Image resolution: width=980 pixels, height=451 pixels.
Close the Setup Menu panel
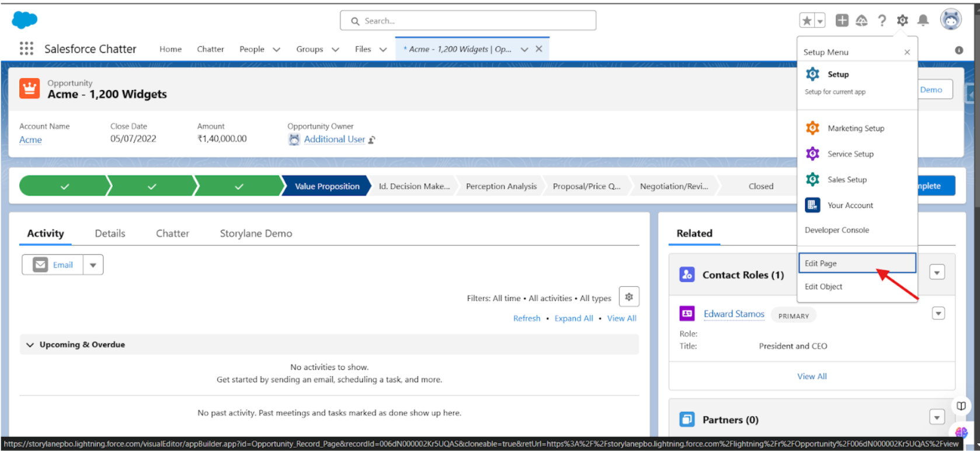coord(907,52)
